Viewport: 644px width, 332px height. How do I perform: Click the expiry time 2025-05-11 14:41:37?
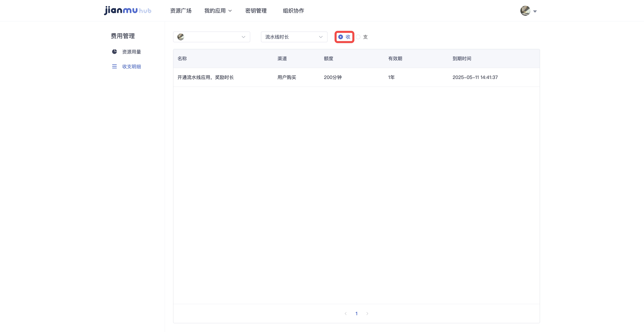[x=475, y=77]
